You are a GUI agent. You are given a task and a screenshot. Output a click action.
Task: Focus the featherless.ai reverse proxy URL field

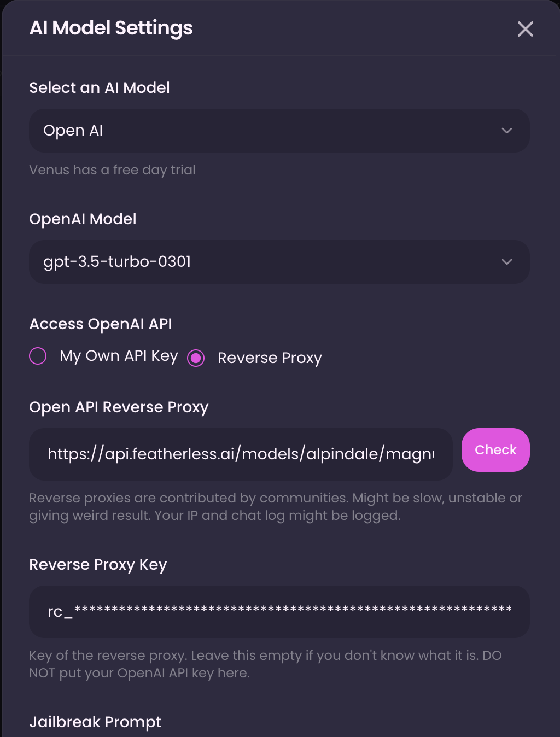click(x=241, y=454)
